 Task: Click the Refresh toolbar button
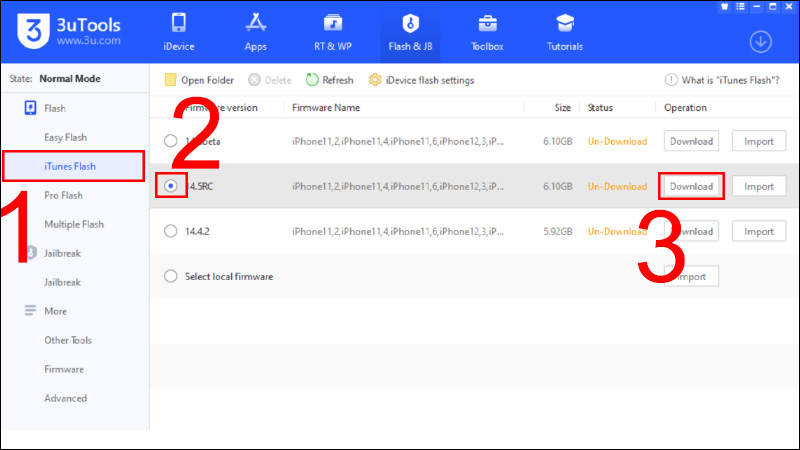(330, 80)
